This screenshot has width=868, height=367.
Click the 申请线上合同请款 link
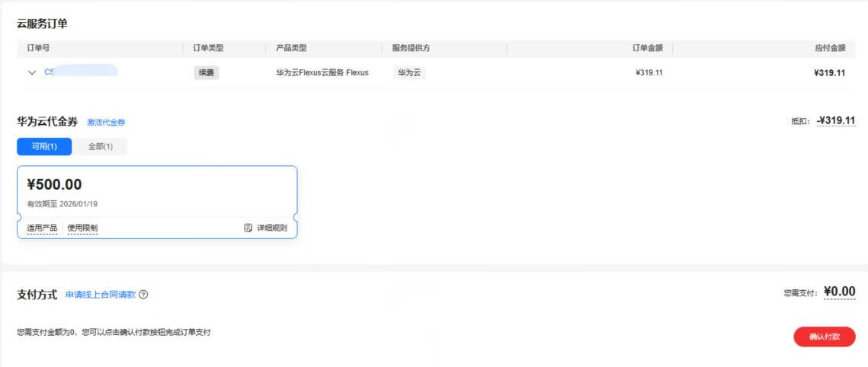tap(100, 295)
